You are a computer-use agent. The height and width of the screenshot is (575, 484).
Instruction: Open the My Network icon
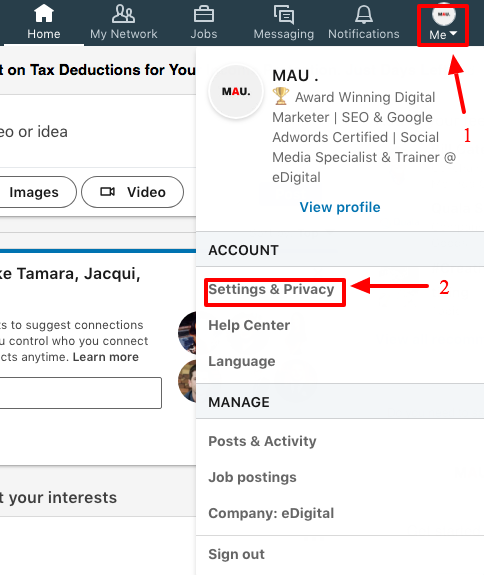tap(124, 14)
